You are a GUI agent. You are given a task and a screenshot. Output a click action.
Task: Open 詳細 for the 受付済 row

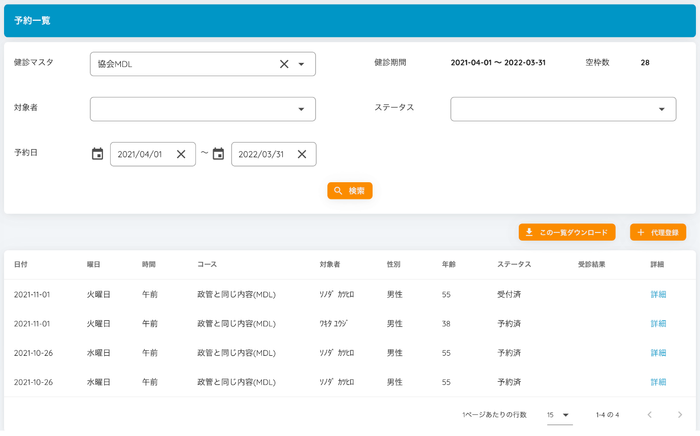[x=657, y=295]
